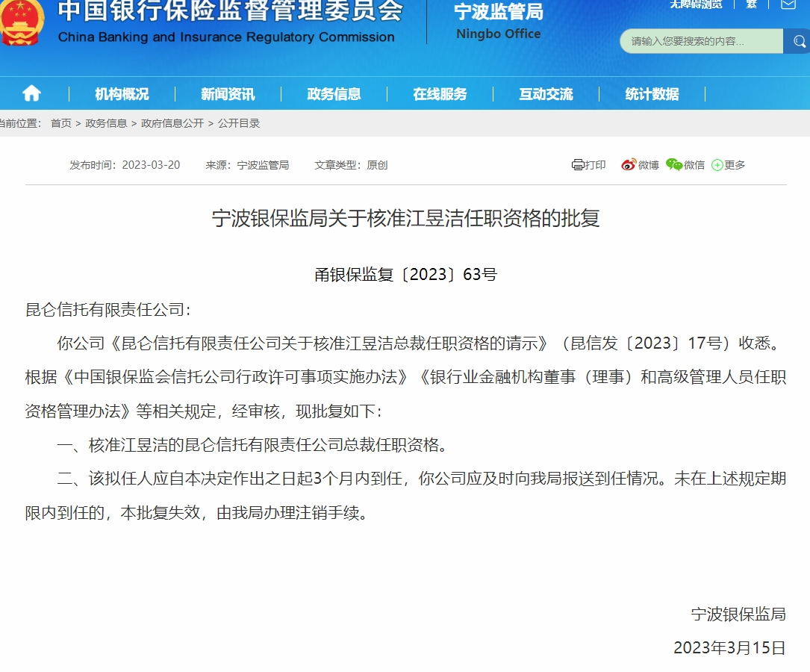Click the article type text 文章类型：原创
The image size is (810, 672).
[352, 165]
